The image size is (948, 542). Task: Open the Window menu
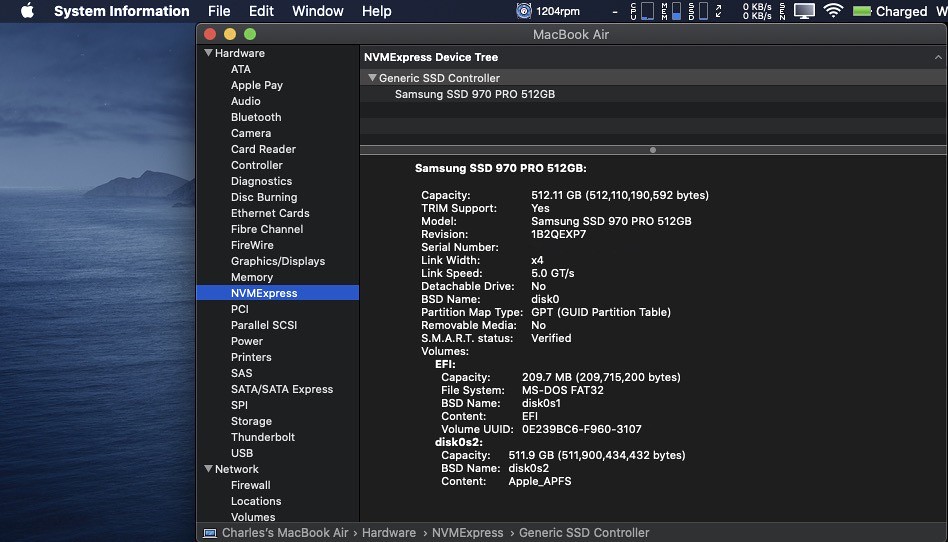(317, 11)
